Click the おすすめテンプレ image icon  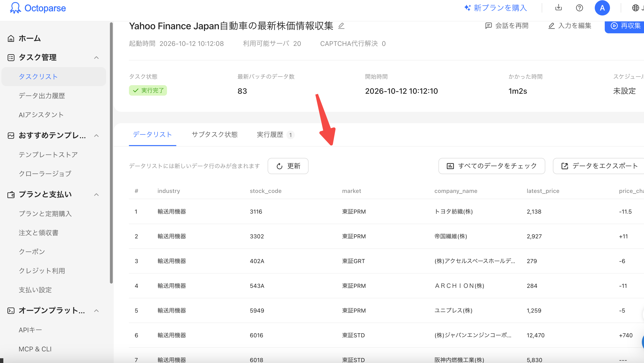[11, 136]
